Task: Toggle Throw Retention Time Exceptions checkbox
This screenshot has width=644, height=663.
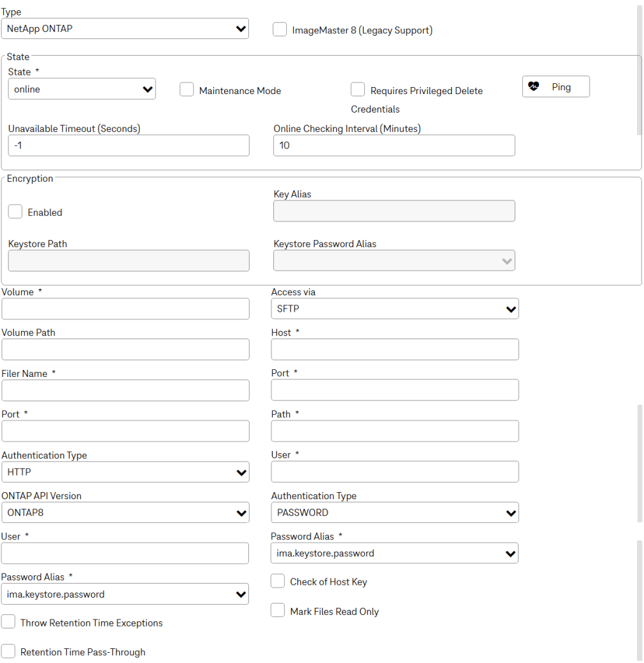Action: [x=8, y=622]
